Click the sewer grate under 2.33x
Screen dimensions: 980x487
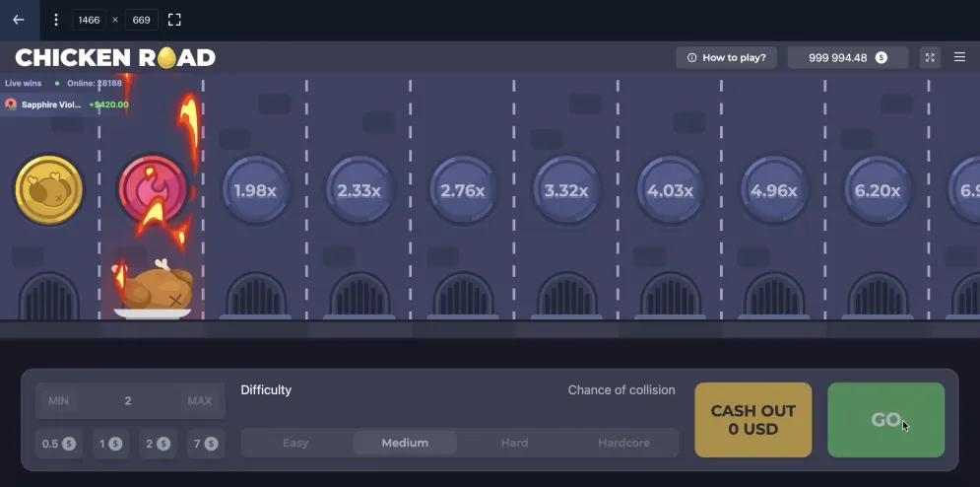359,296
